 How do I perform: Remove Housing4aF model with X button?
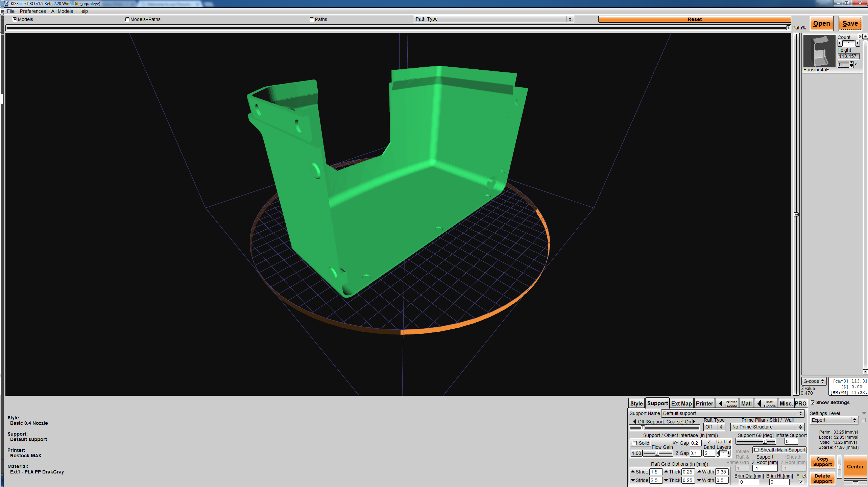coord(860,37)
